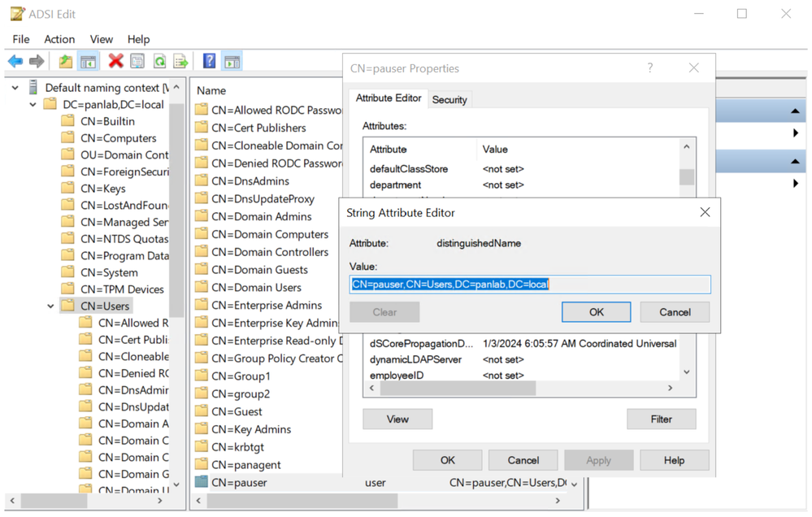
Task: Click the Back arrow toolbar icon
Action: click(x=15, y=61)
